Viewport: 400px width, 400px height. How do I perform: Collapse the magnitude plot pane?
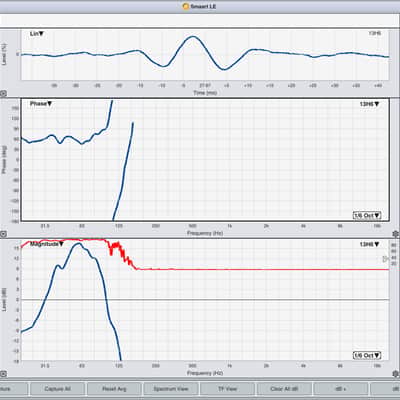pos(3,374)
